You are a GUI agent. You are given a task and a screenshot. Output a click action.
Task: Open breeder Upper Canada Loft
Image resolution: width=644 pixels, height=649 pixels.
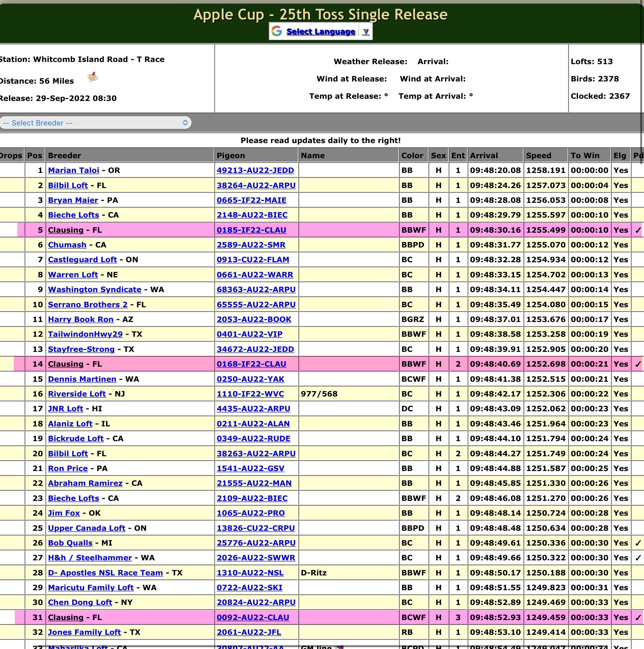tap(87, 528)
